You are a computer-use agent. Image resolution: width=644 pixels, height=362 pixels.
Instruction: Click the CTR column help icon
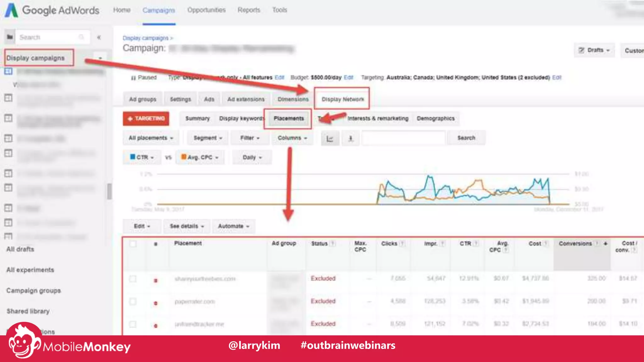click(x=476, y=244)
